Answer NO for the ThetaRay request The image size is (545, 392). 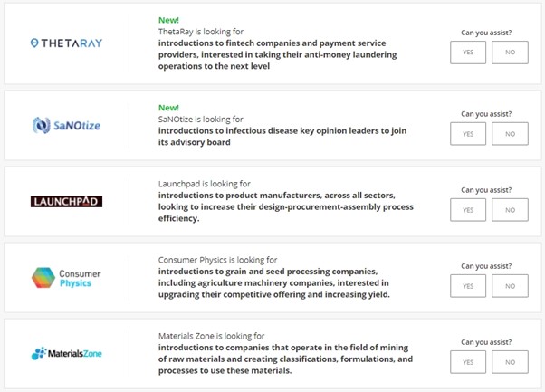coord(510,53)
